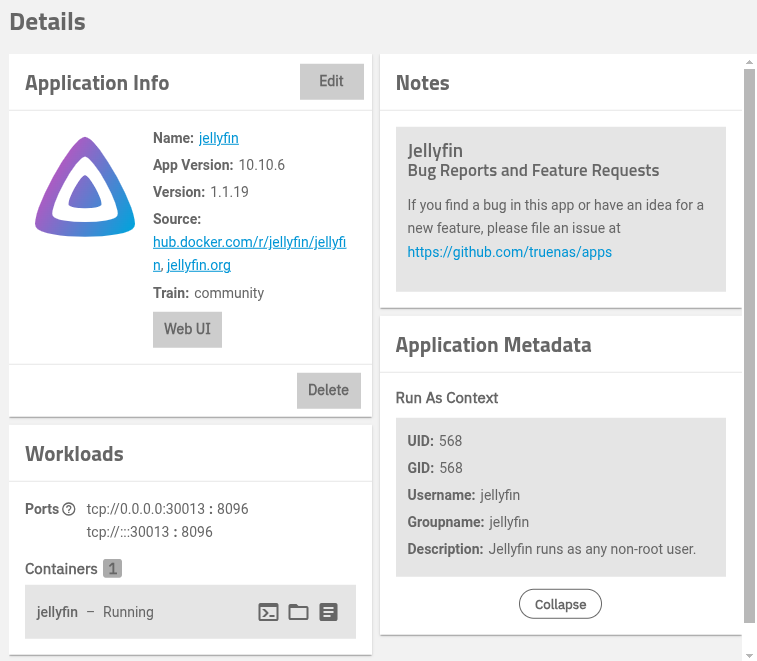Click the scrollbar down arrow
This screenshot has width=757, height=661.
[749, 653]
